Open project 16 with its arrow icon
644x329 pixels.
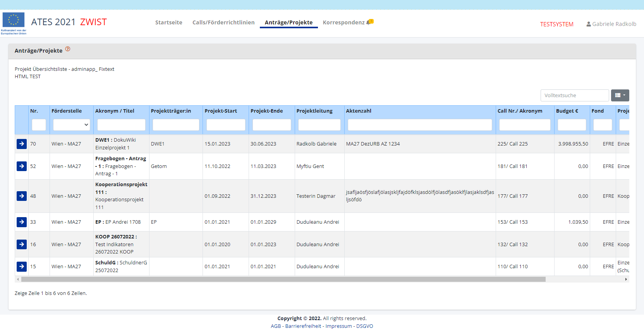click(22, 244)
